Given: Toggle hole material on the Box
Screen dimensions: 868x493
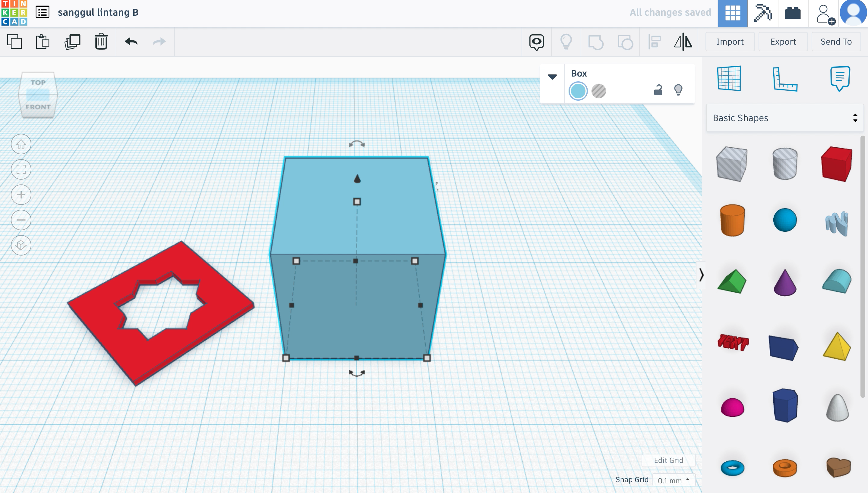Looking at the screenshot, I should pyautogui.click(x=598, y=90).
